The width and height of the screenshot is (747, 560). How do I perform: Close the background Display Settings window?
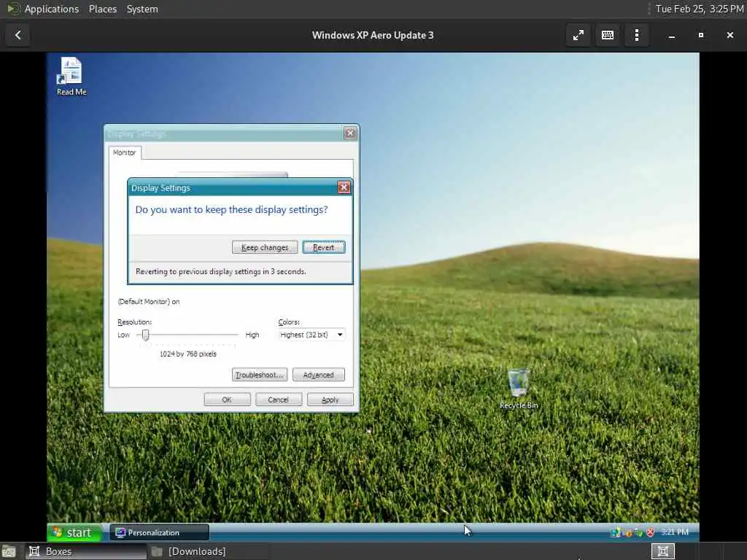point(350,133)
